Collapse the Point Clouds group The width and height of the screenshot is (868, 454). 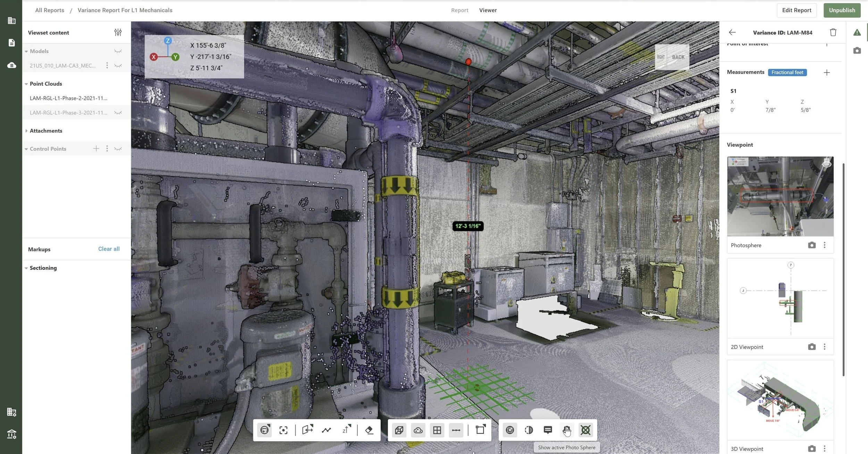pyautogui.click(x=26, y=84)
